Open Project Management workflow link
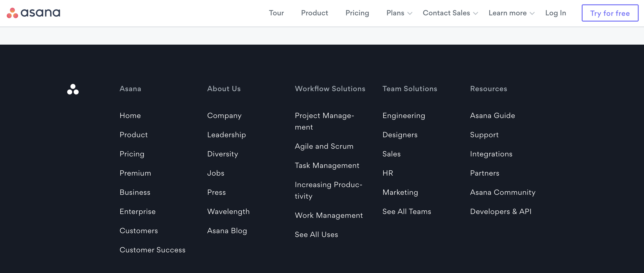The image size is (644, 273). (x=324, y=121)
